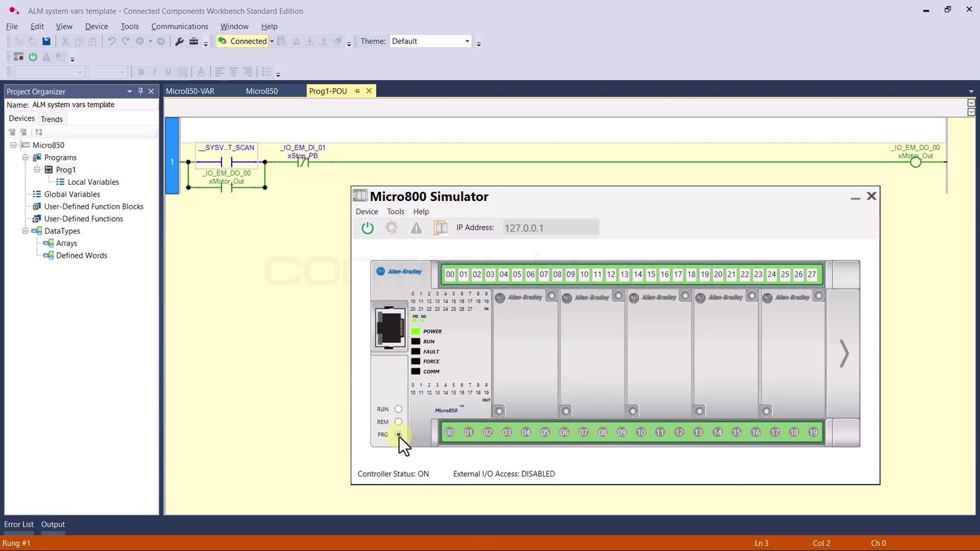
Task: Click the bullet list icon
Action: 266,72
